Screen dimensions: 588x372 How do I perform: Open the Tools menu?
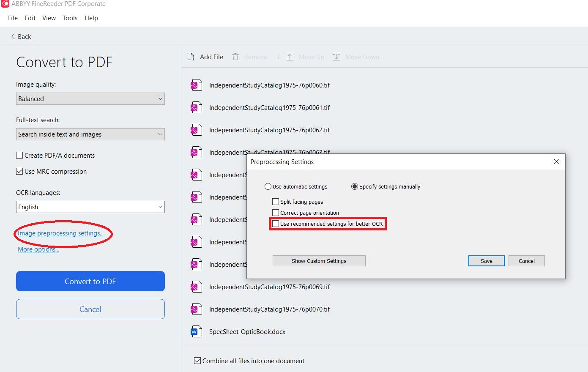[70, 18]
